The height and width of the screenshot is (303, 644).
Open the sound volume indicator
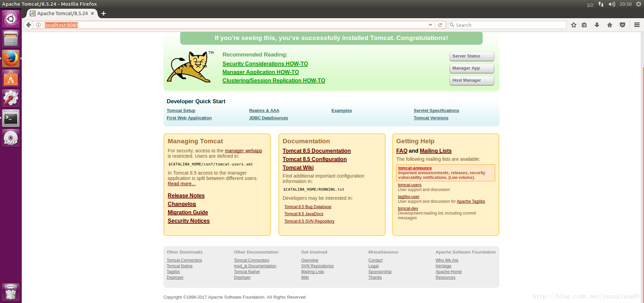(x=612, y=4)
